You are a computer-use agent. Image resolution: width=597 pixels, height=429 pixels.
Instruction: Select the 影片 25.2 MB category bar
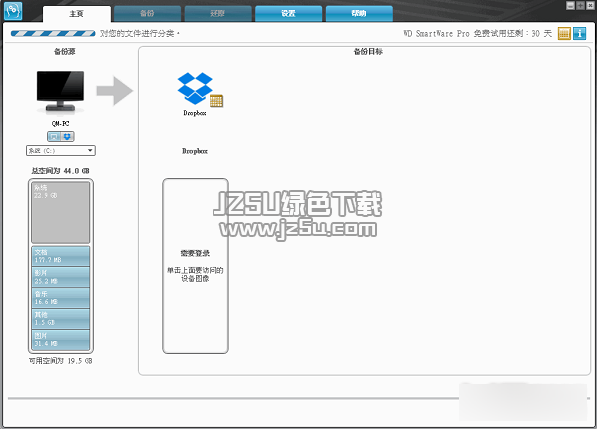[x=61, y=277]
